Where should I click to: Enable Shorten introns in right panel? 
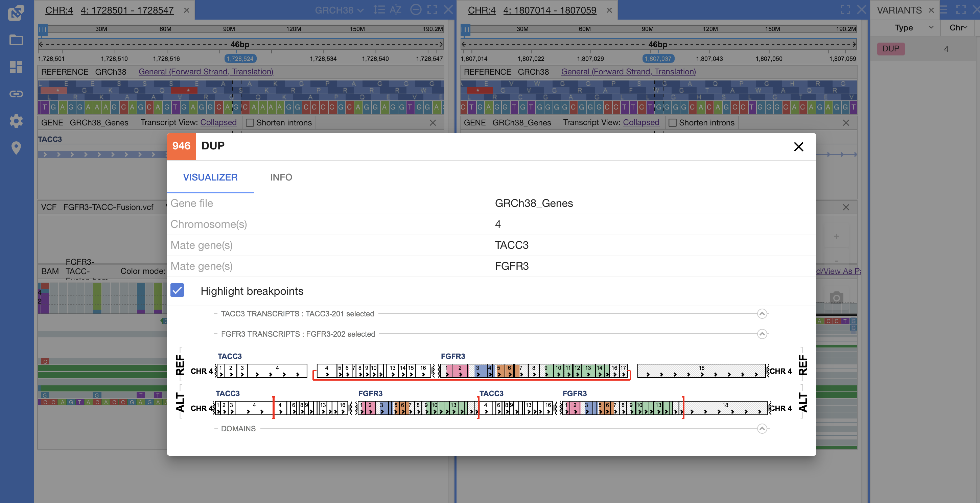673,123
